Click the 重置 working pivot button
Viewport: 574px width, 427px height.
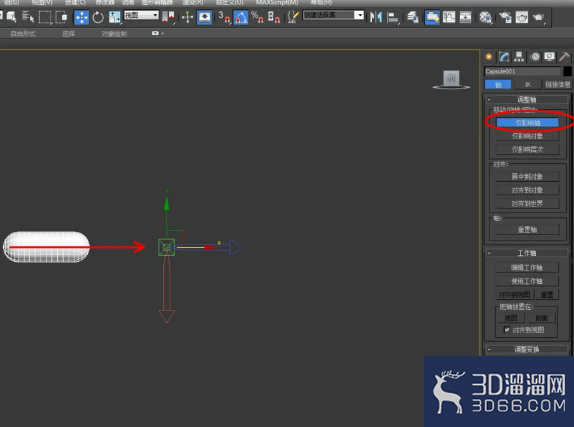tap(547, 294)
